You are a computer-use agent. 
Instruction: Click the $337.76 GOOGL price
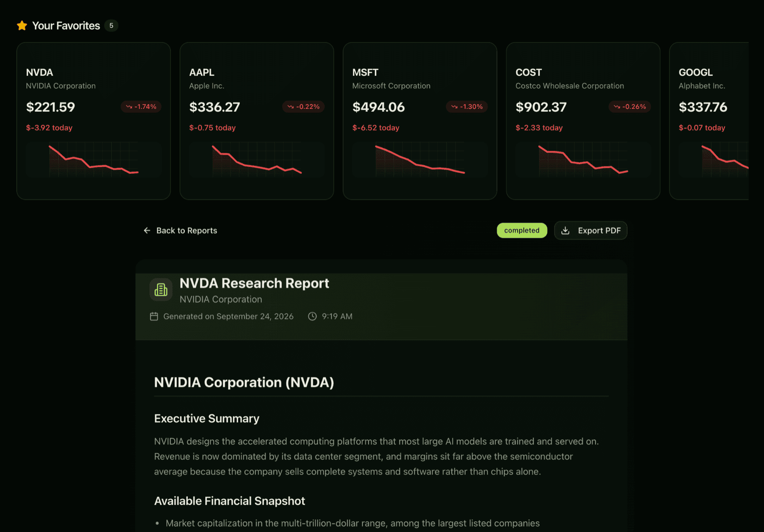click(703, 107)
